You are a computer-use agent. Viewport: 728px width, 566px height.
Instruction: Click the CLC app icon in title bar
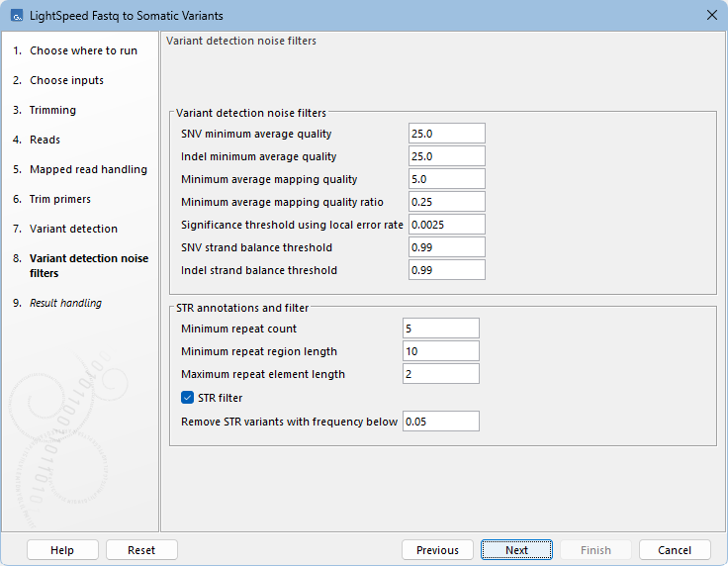coord(17,16)
